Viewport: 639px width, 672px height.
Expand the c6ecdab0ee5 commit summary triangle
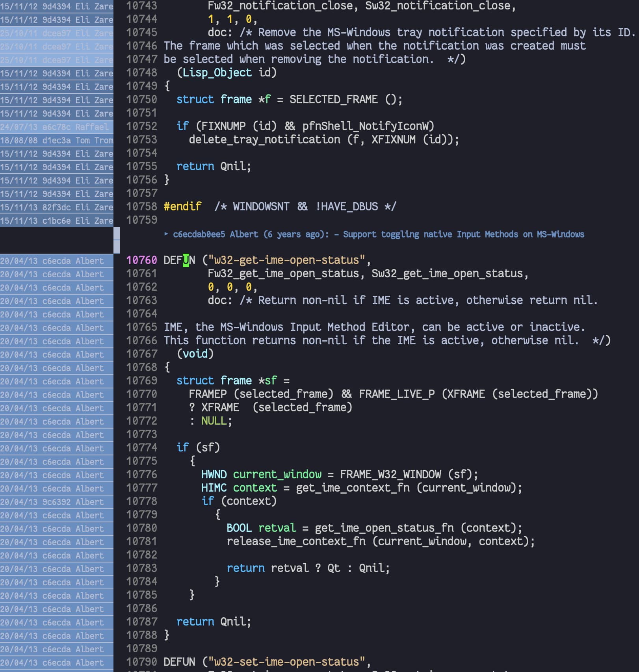click(166, 234)
